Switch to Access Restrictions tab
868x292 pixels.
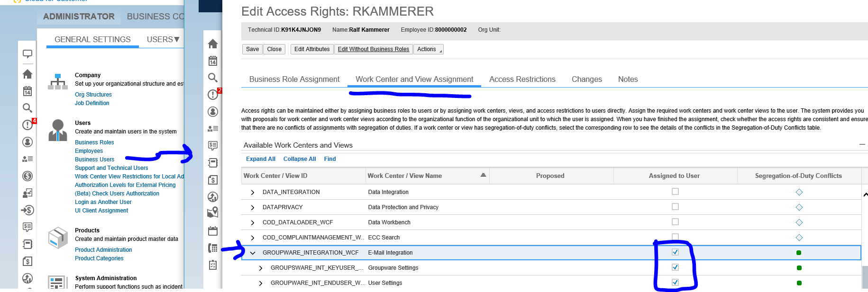tap(522, 80)
